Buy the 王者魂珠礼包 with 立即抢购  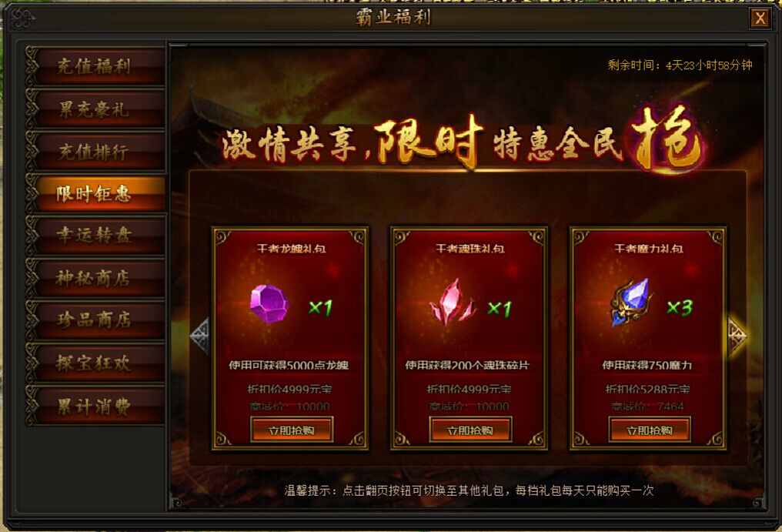click(x=470, y=430)
